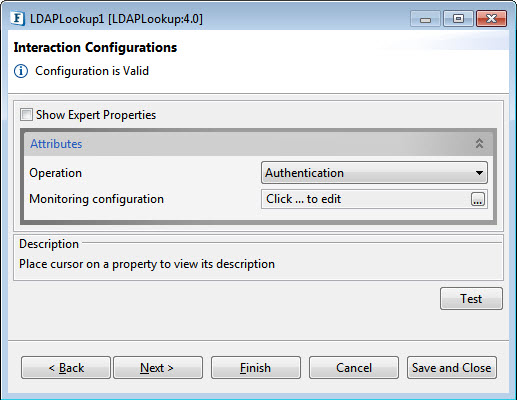
Task: Close the LDAPLookup1 window
Action: 491,19
